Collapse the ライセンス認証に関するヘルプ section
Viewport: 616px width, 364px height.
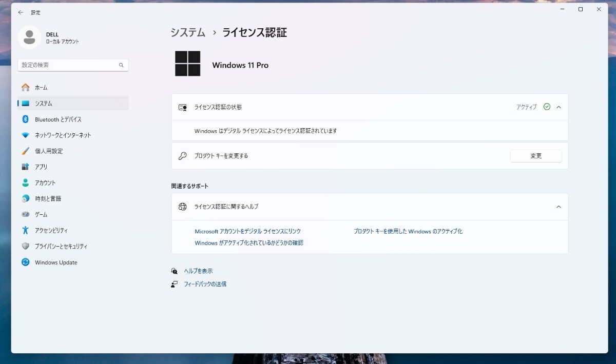click(559, 207)
